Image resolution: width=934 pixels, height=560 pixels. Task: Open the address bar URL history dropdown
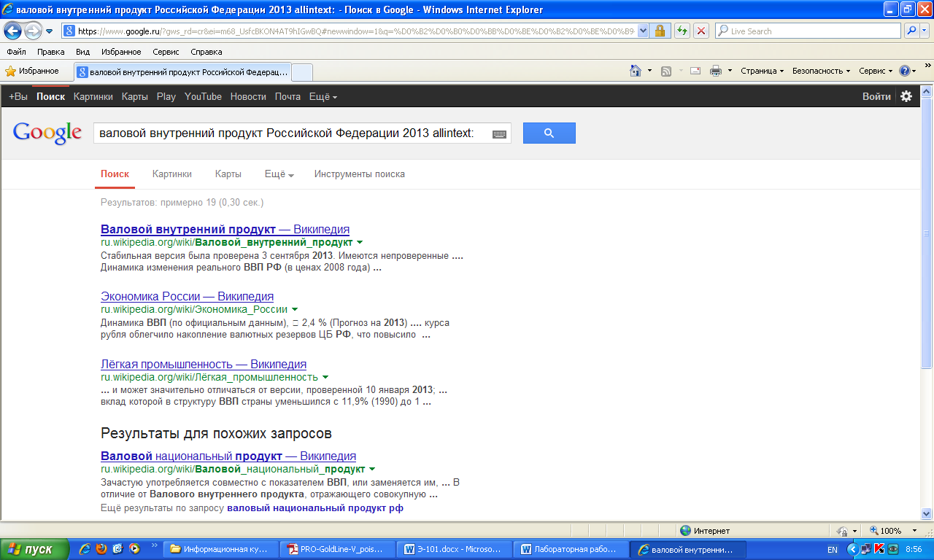coord(643,31)
